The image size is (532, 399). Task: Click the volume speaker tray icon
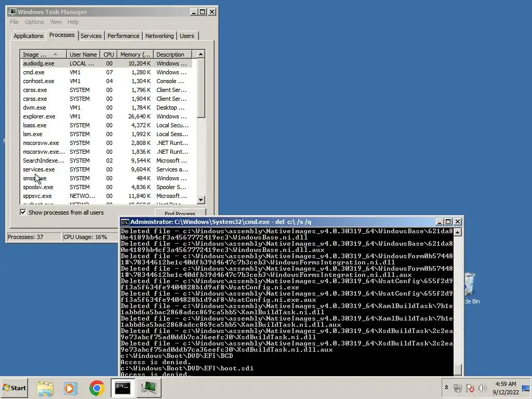[x=482, y=388]
